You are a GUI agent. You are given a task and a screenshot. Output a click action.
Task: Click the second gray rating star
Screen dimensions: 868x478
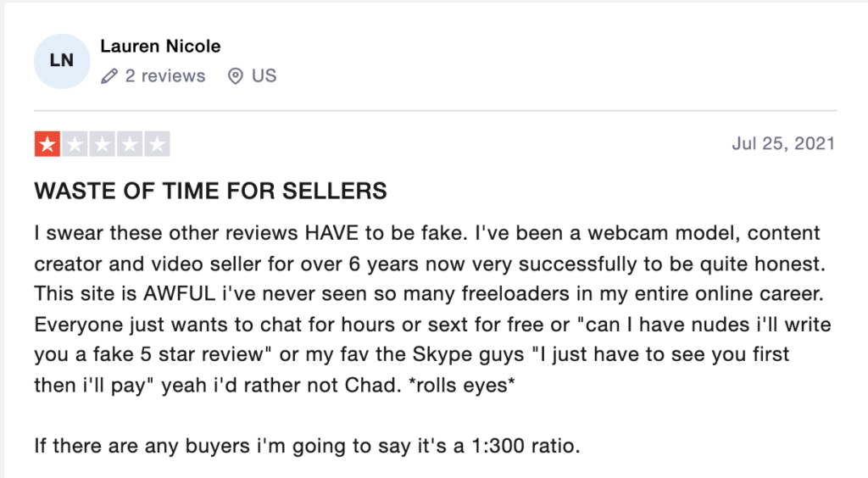(x=75, y=144)
